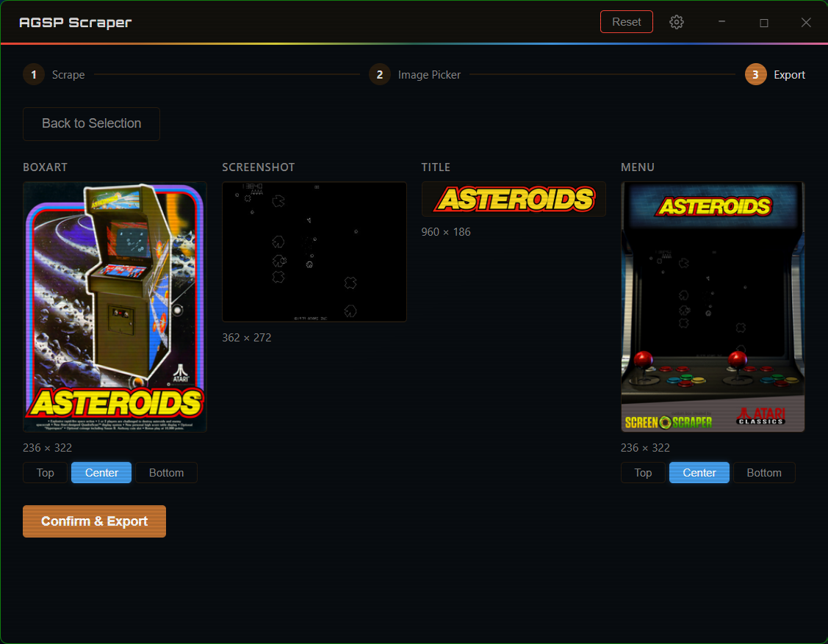Click the step 3 Export circle
Image resolution: width=828 pixels, height=644 pixels.
pyautogui.click(x=756, y=75)
